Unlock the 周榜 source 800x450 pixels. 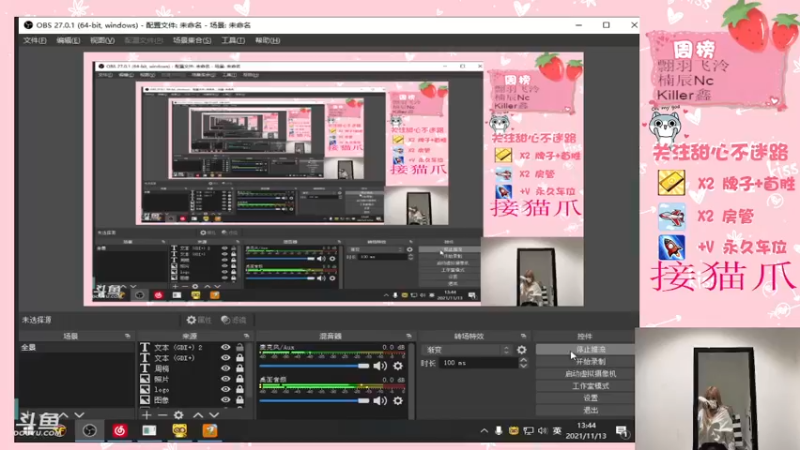pos(239,368)
